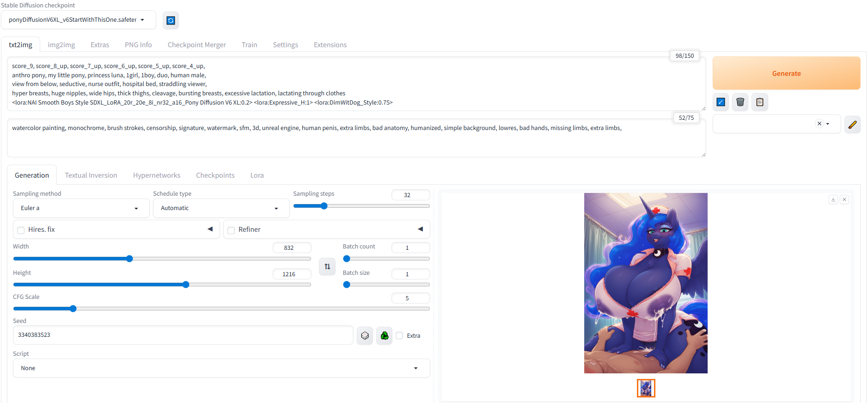Open the Sampling method dropdown

click(81, 208)
